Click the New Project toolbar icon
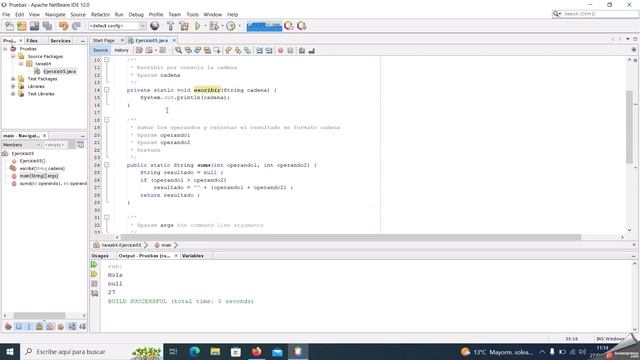Image resolution: width=640 pixels, height=360 pixels. coord(22,26)
